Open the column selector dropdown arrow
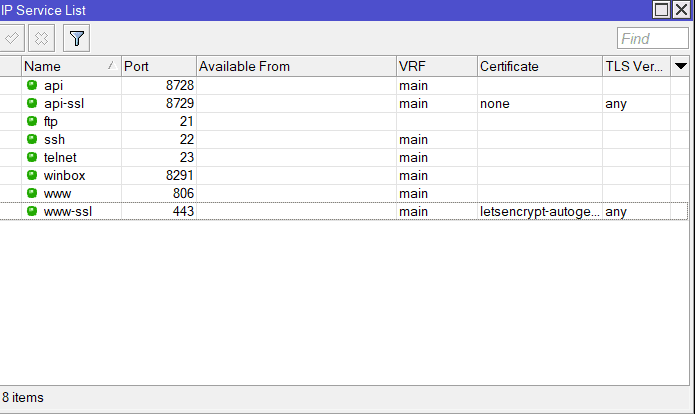The image size is (695, 414). pyautogui.click(x=681, y=66)
